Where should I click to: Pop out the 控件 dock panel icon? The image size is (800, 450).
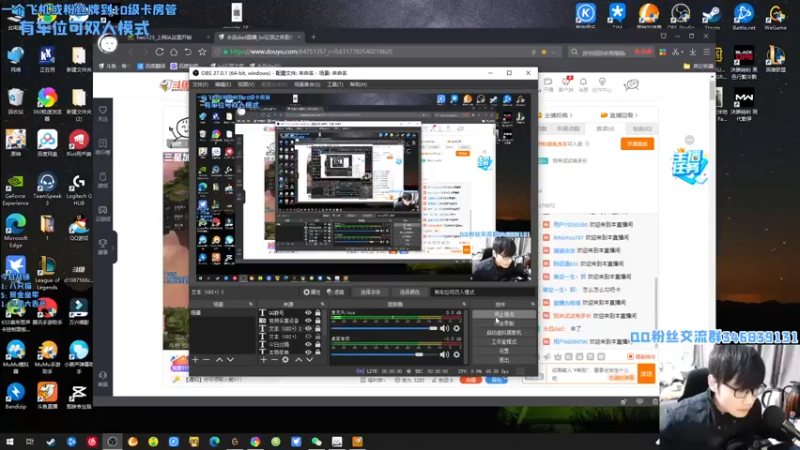pyautogui.click(x=533, y=304)
